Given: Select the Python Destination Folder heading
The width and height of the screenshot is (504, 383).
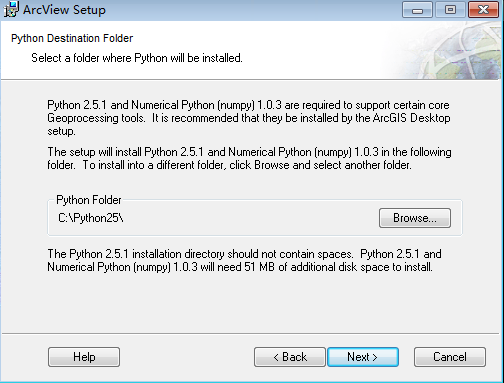Looking at the screenshot, I should 72,38.
